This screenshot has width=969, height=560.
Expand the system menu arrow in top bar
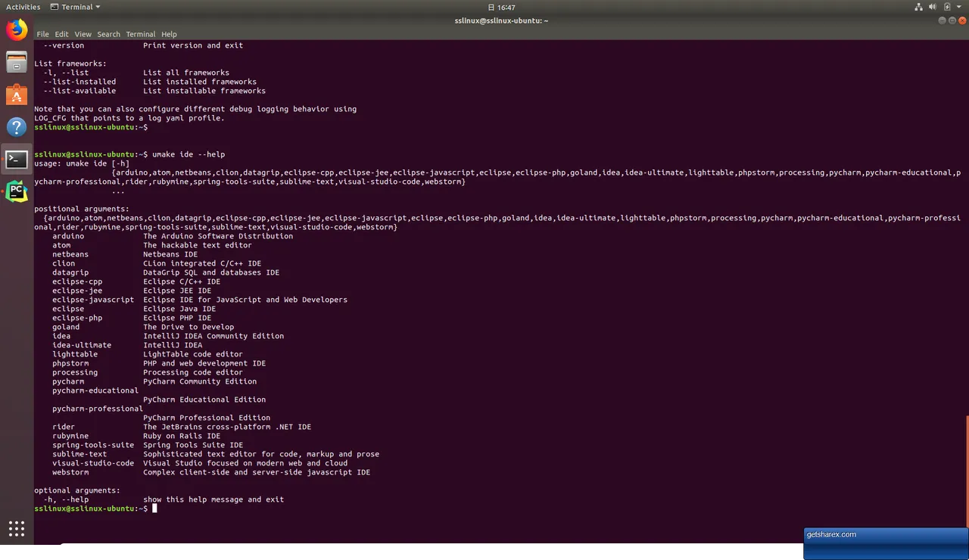tap(960, 7)
